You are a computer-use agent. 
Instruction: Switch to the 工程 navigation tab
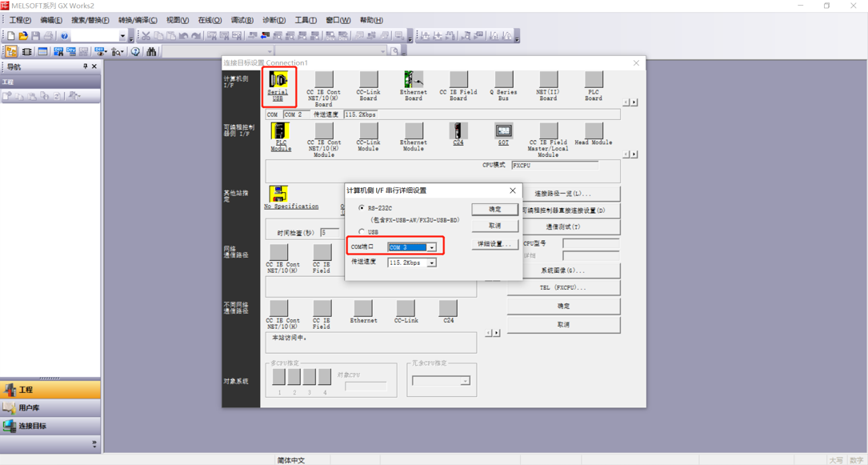point(50,390)
